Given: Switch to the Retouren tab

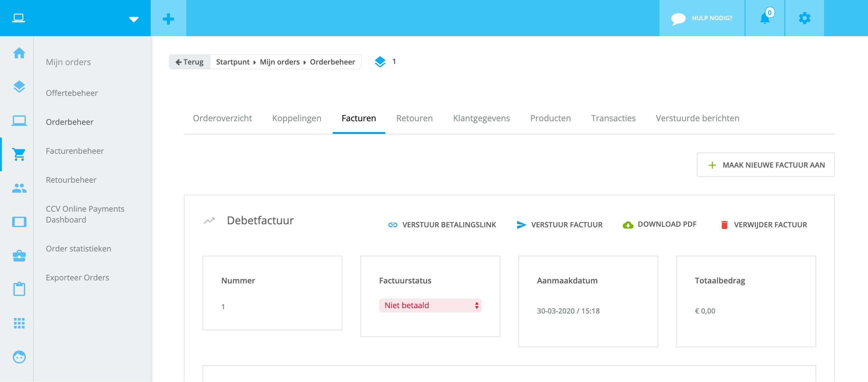Looking at the screenshot, I should tap(414, 118).
